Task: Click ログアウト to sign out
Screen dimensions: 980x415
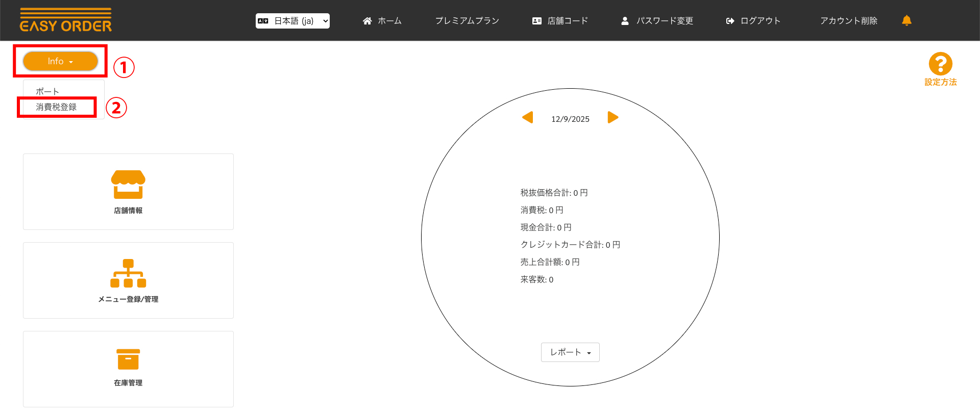Action: [x=753, y=21]
